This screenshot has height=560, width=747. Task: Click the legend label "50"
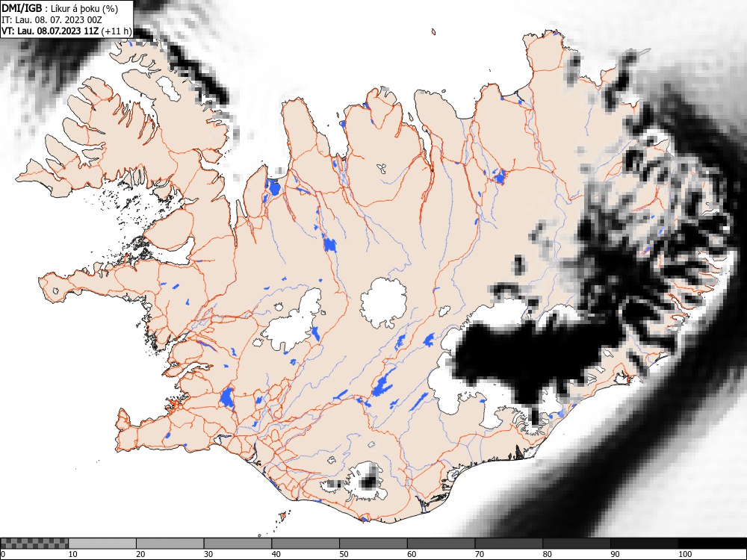click(x=344, y=554)
